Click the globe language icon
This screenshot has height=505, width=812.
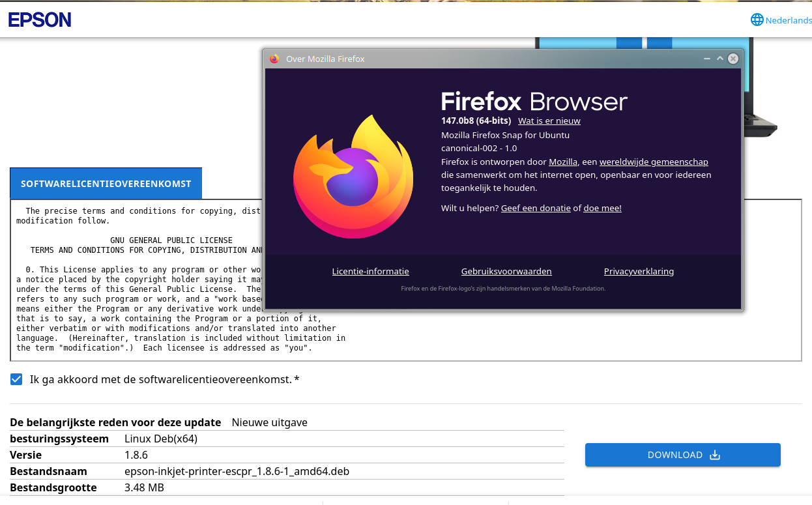click(x=757, y=20)
